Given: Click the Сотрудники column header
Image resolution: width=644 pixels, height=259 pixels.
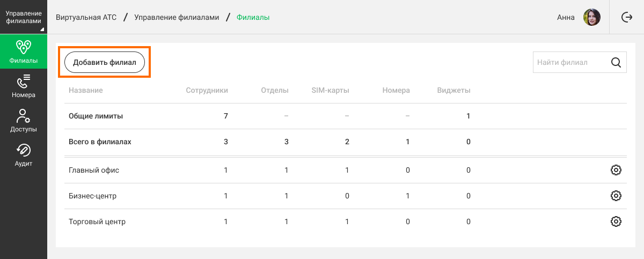Looking at the screenshot, I should tap(207, 90).
